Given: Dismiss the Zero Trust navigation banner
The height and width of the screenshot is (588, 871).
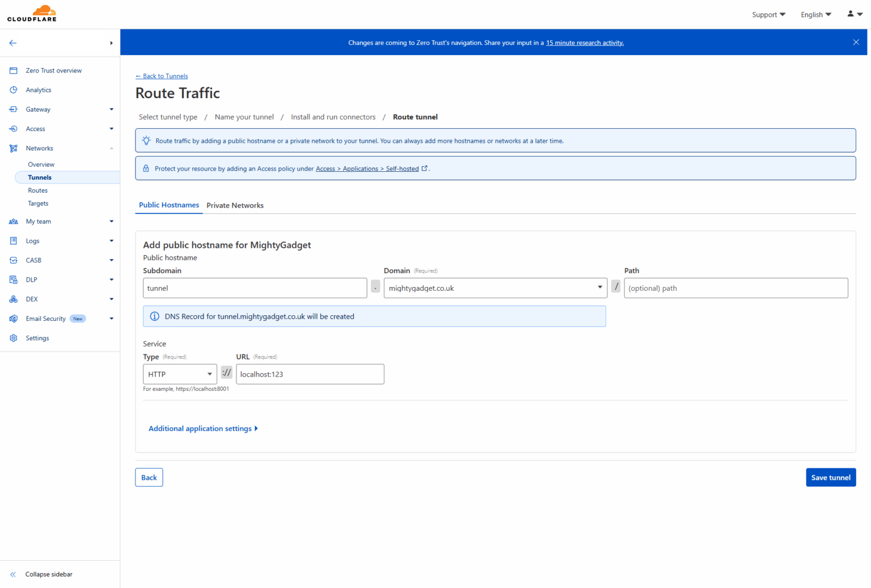Looking at the screenshot, I should click(x=856, y=42).
